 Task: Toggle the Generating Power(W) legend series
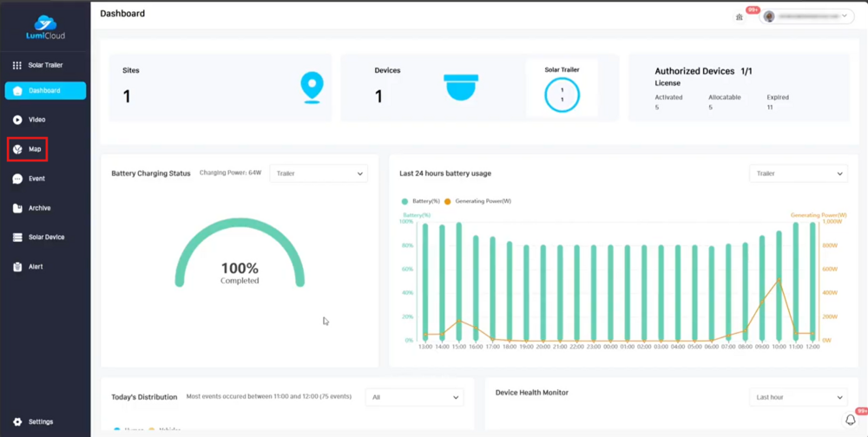(x=478, y=201)
